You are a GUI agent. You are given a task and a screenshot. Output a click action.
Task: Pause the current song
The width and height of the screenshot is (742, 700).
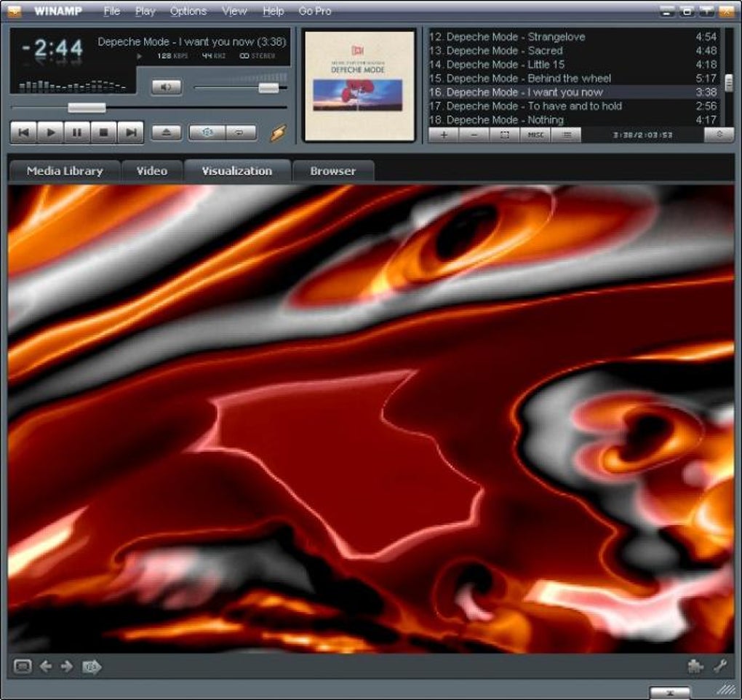76,132
